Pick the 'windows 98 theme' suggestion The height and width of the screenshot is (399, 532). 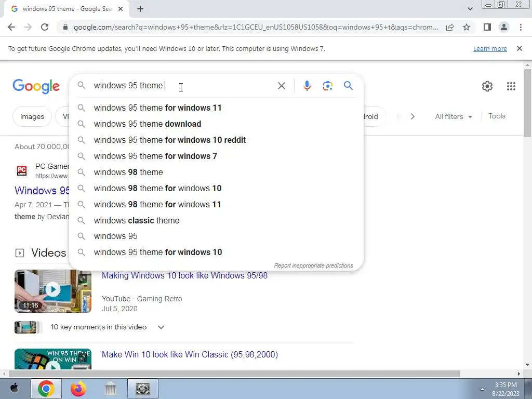(216, 172)
